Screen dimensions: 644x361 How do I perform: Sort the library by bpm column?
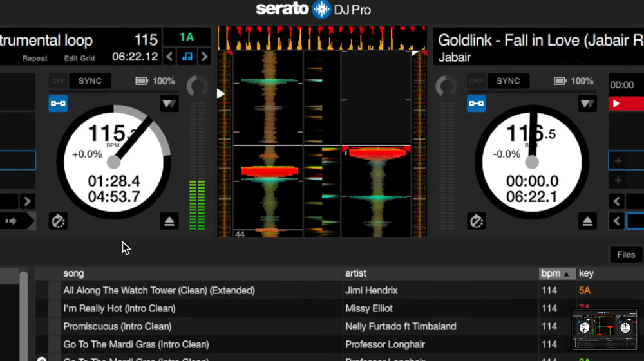pyautogui.click(x=557, y=273)
